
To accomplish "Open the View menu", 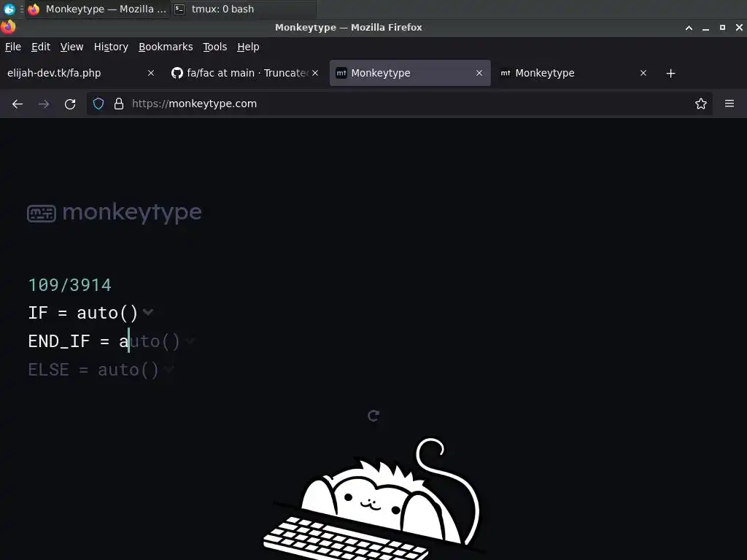I will point(71,47).
